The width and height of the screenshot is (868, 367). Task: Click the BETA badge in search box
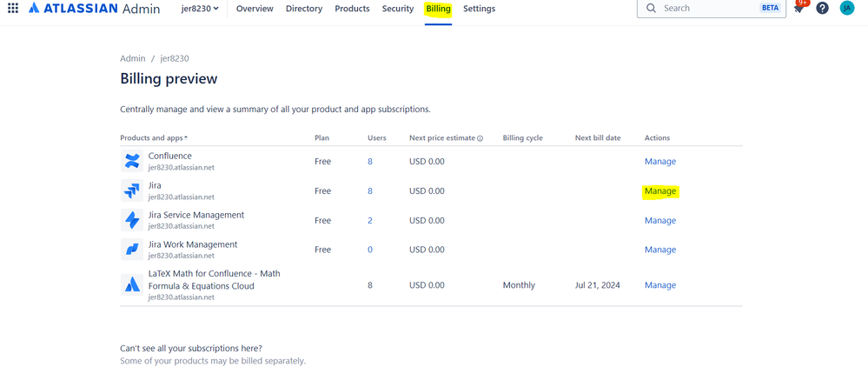pos(770,9)
